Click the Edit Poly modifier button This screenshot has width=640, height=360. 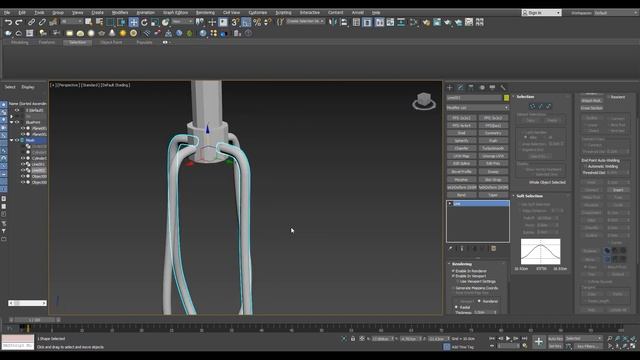click(493, 164)
